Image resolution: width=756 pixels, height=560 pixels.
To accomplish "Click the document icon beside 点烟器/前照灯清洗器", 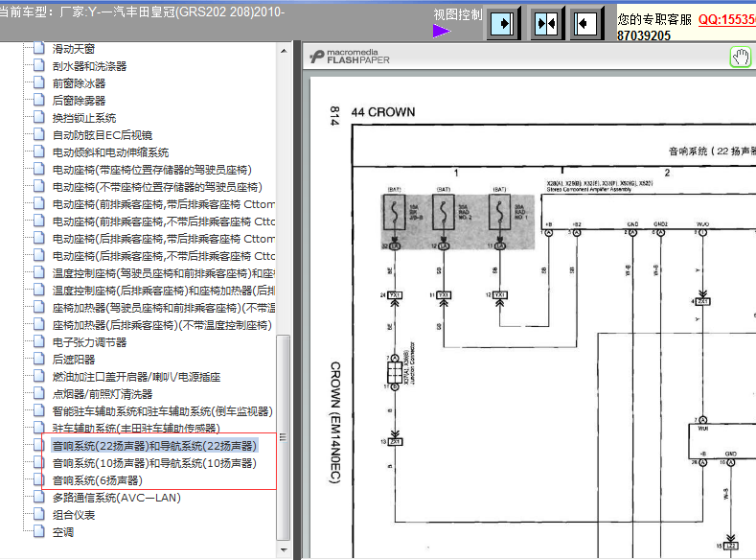I will click(x=39, y=393).
